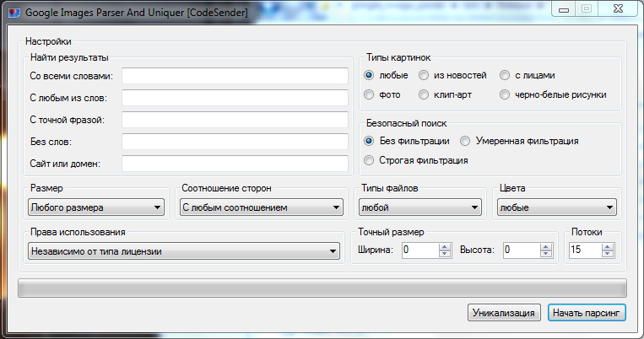Screen dimensions: 644x339
Task: Choose the "клип-арт" image type
Action: [x=424, y=94]
